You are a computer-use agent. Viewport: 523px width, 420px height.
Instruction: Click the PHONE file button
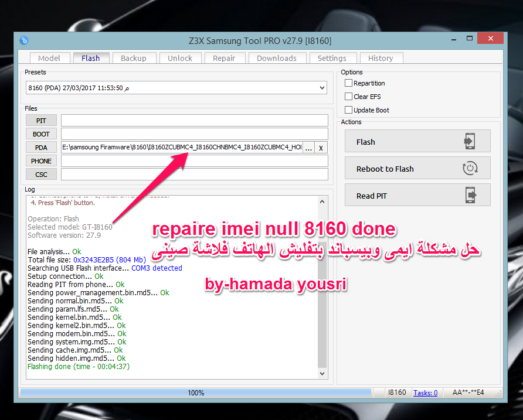pos(42,161)
